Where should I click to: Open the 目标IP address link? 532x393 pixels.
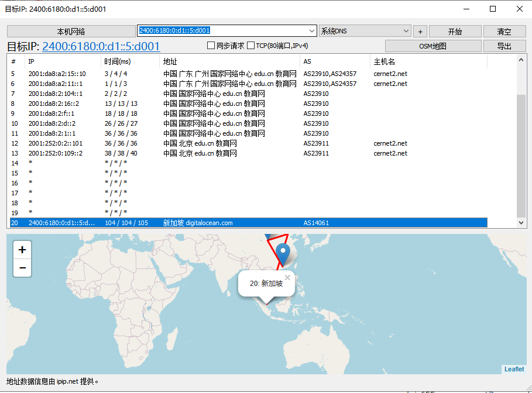[101, 47]
